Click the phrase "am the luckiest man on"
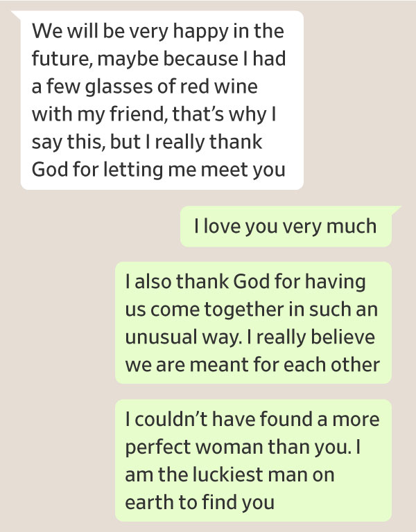416x532 pixels. [x=232, y=475]
